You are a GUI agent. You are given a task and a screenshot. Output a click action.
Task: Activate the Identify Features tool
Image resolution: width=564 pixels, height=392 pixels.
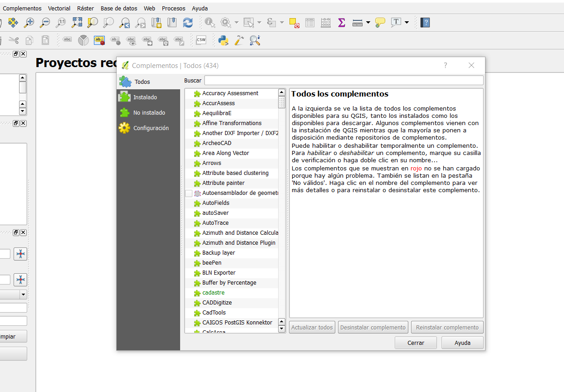pos(210,22)
